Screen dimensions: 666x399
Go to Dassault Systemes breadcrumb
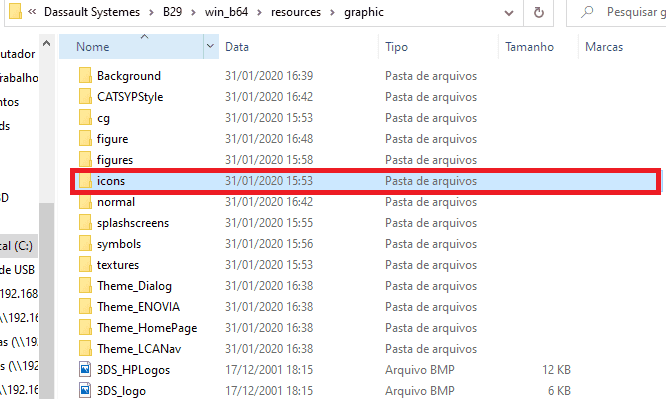92,12
